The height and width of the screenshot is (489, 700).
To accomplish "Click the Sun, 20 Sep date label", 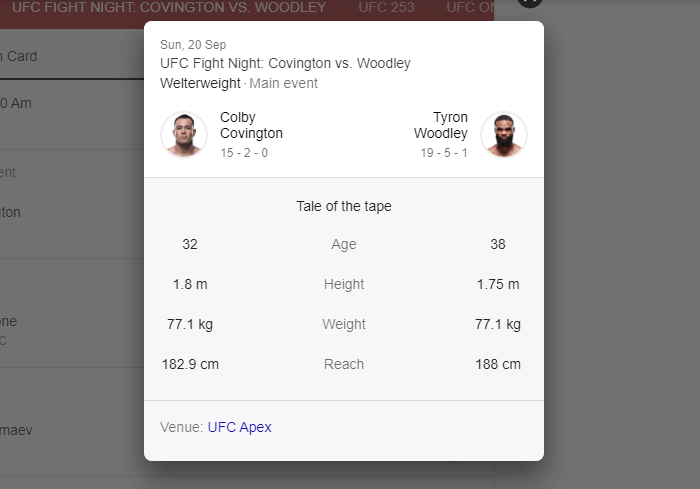I will 193,45.
